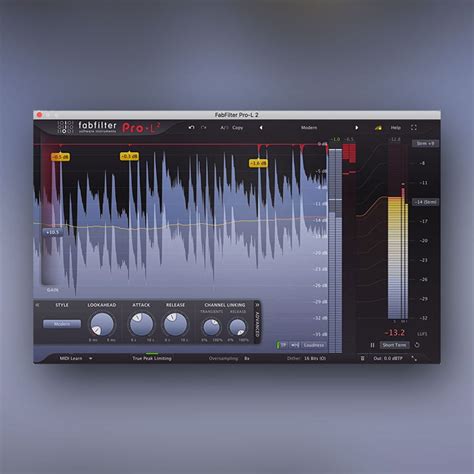
Task: Click the resize corner arrows icon
Action: pyautogui.click(x=414, y=358)
